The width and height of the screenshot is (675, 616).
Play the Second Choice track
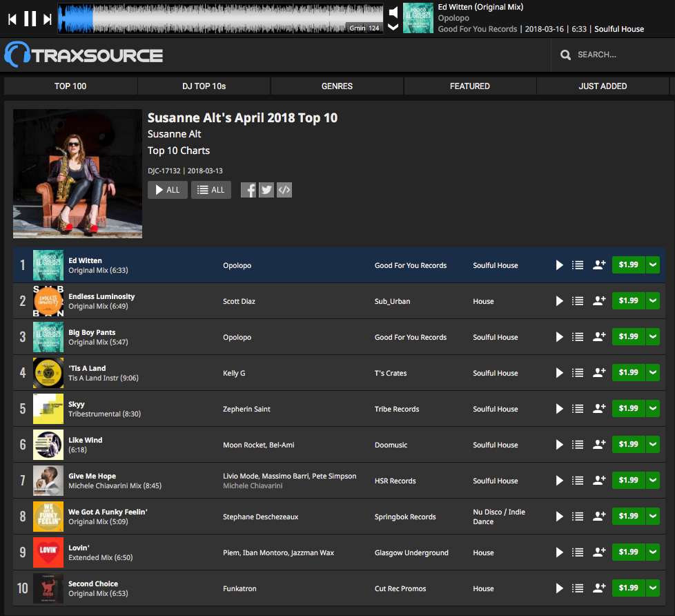coord(559,588)
